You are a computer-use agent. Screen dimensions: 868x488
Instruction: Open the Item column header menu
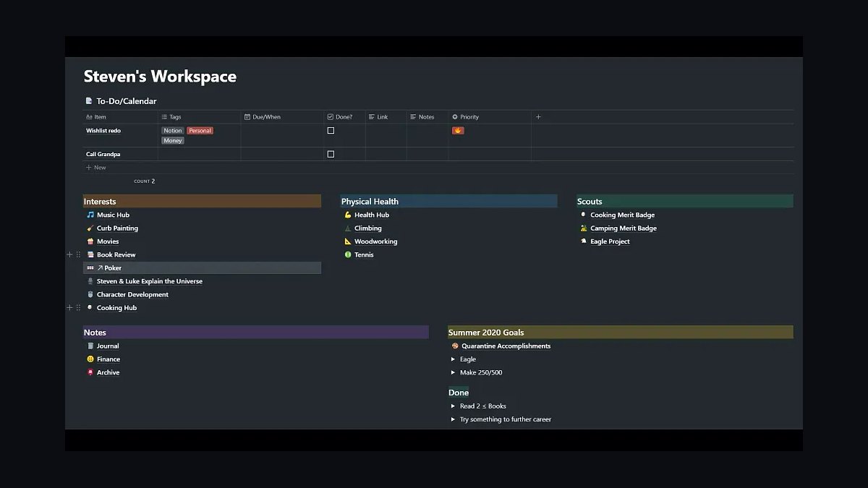click(120, 116)
